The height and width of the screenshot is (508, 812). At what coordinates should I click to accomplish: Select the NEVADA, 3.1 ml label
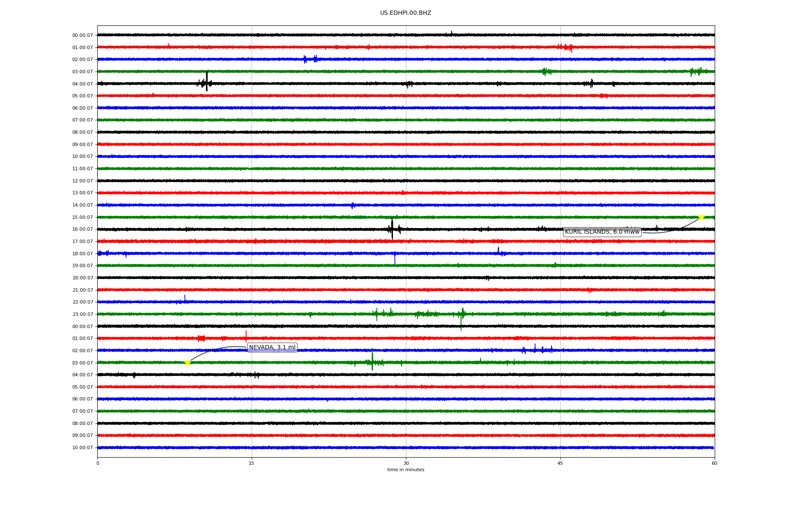[272, 348]
